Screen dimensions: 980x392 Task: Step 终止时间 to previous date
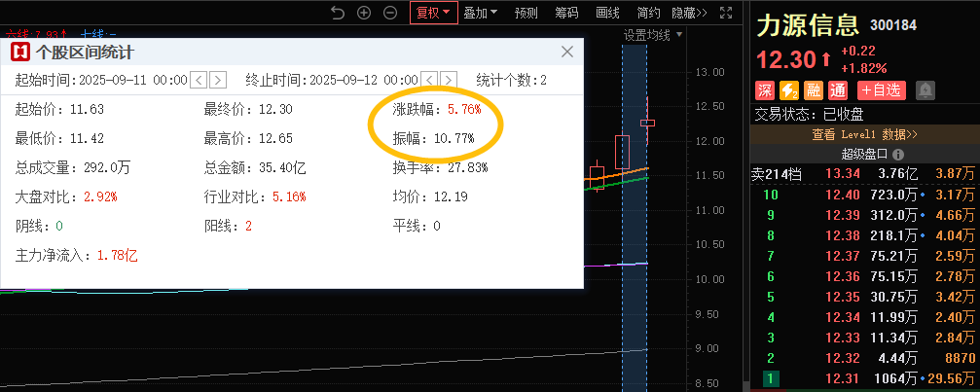point(429,80)
